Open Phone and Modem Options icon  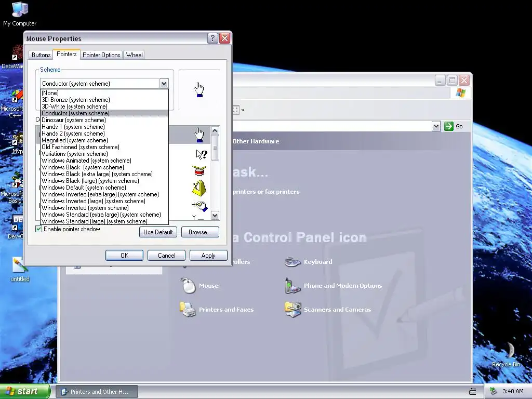point(292,286)
